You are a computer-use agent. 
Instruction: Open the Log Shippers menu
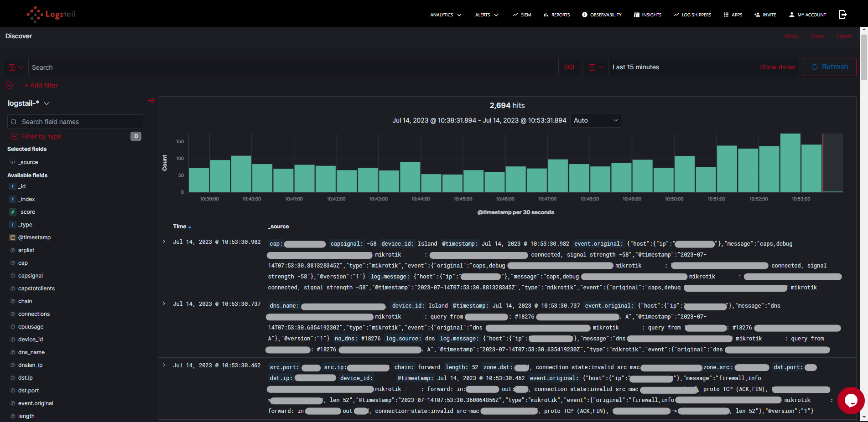pyautogui.click(x=692, y=15)
